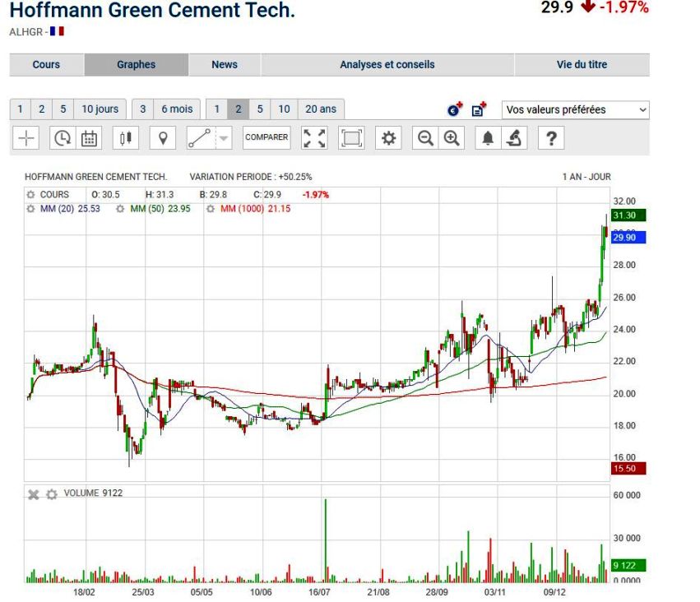Select the 5 years period
This screenshot has width=700, height=602.
[260, 109]
